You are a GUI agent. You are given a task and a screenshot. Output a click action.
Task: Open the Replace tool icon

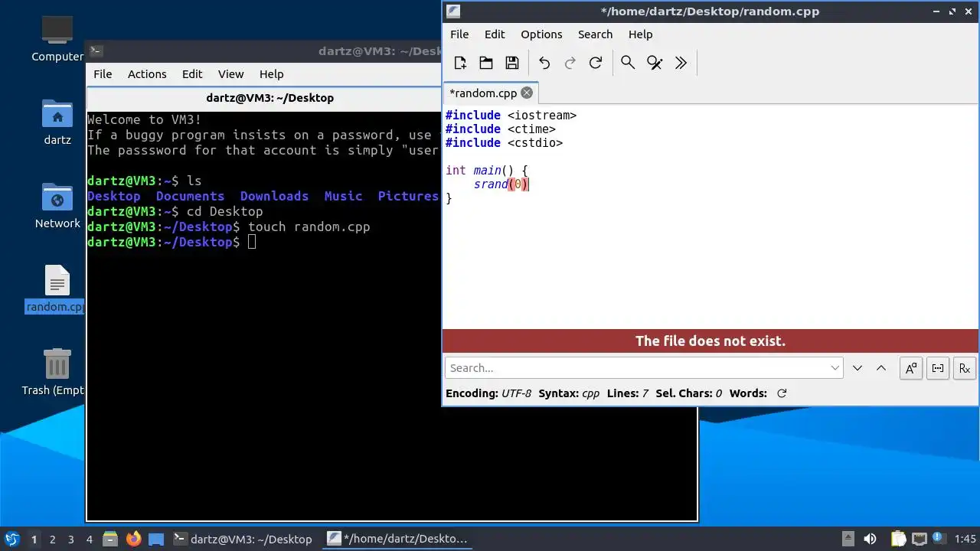click(x=655, y=63)
